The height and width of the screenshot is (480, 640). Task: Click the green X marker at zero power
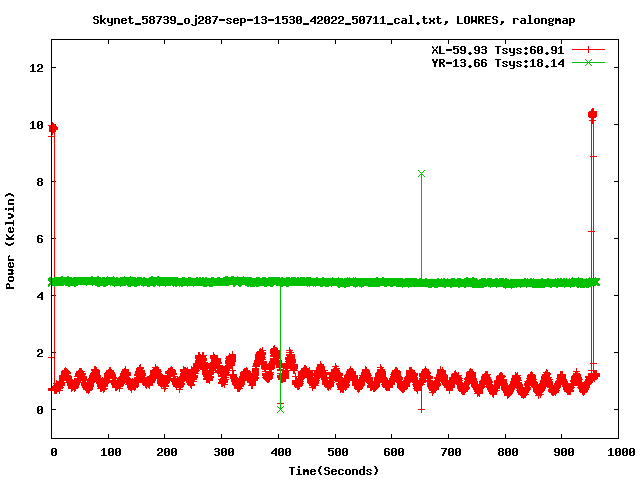pos(280,409)
